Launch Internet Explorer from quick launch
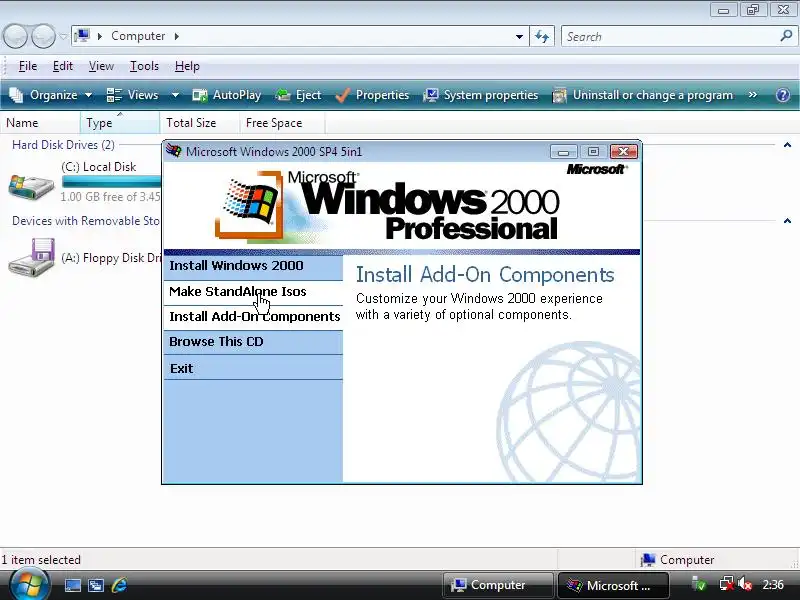 click(x=119, y=585)
